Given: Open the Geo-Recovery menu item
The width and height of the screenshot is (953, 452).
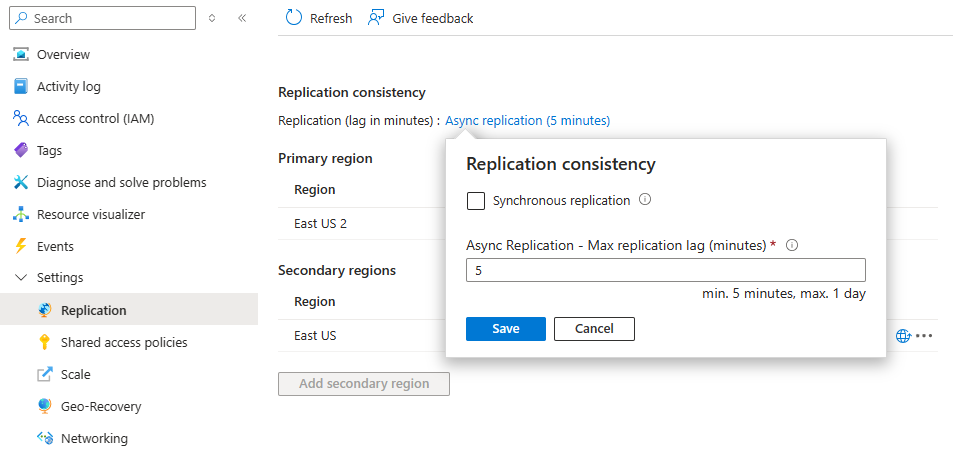Looking at the screenshot, I should click(x=101, y=407).
